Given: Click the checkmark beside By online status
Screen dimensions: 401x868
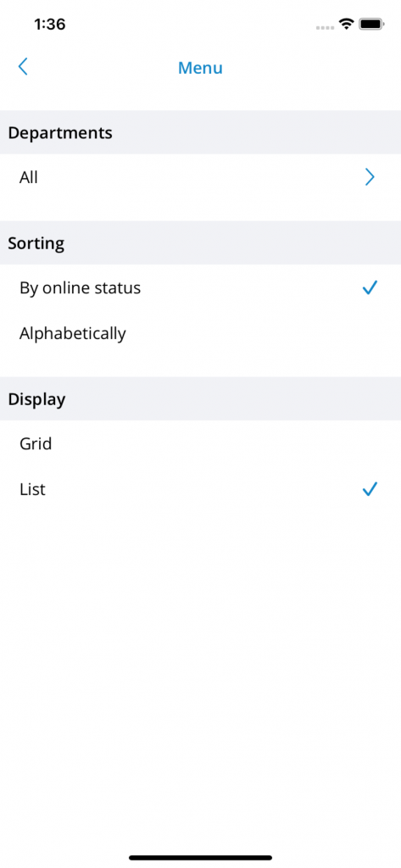Looking at the screenshot, I should coord(370,288).
